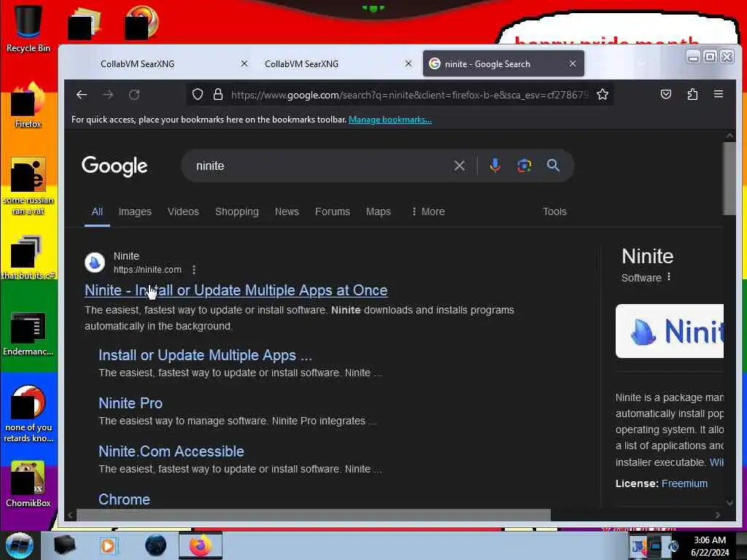The height and width of the screenshot is (560, 747).
Task: Open the Extensions puzzle icon
Action: click(692, 94)
